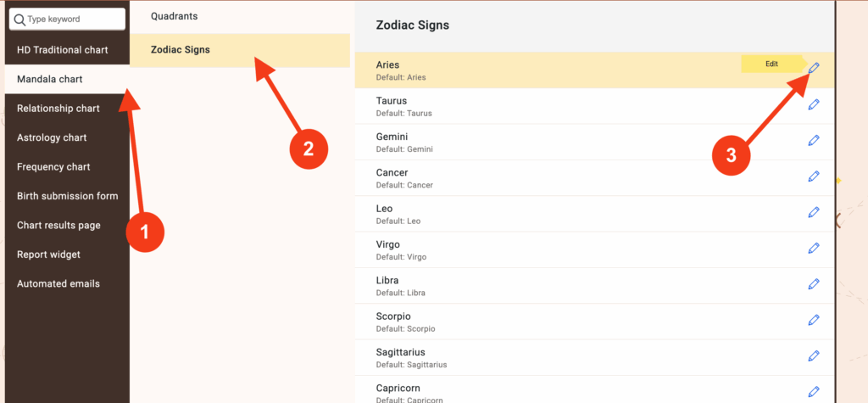Edit the Libra entry
The width and height of the screenshot is (868, 403).
pyautogui.click(x=814, y=283)
